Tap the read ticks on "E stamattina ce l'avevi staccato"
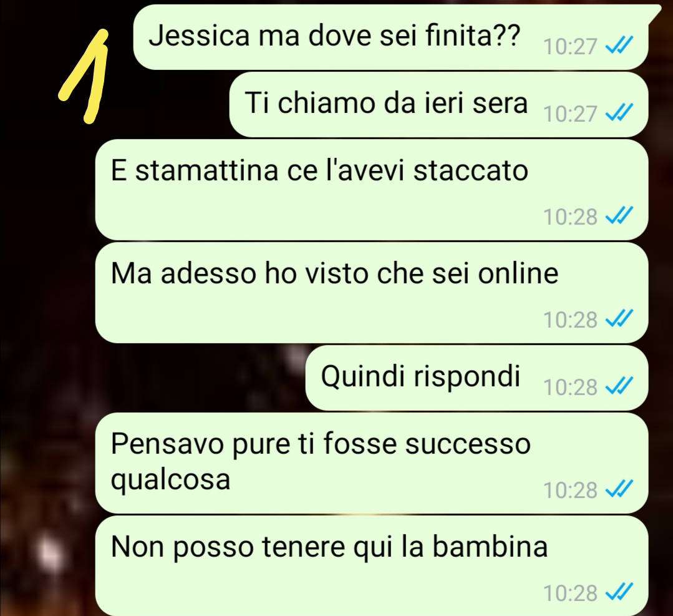Screen dimensions: 673x616 pyautogui.click(x=619, y=216)
